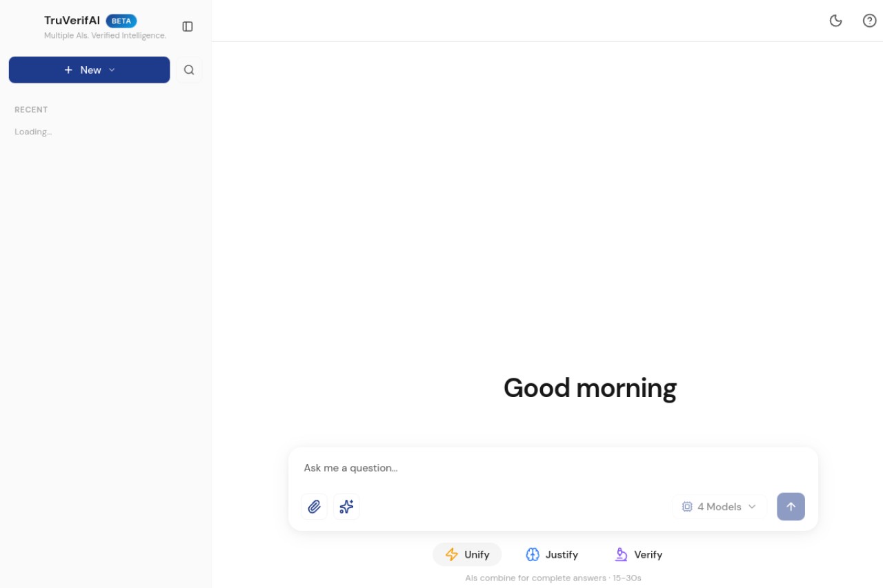Attach a file with the paperclip icon

point(314,507)
